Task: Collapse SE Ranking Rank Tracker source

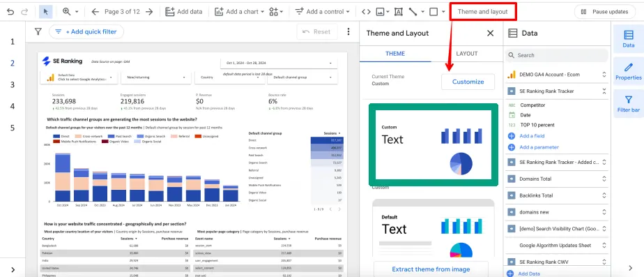Action: pyautogui.click(x=604, y=91)
